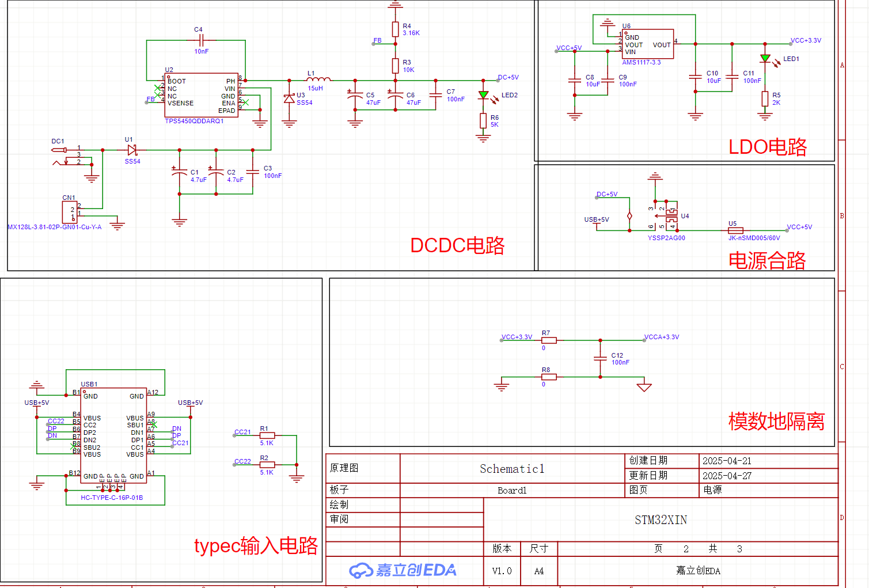Viewport: 869px width, 588px height.
Task: Select the DCDC电路 red label text
Action: click(x=457, y=245)
